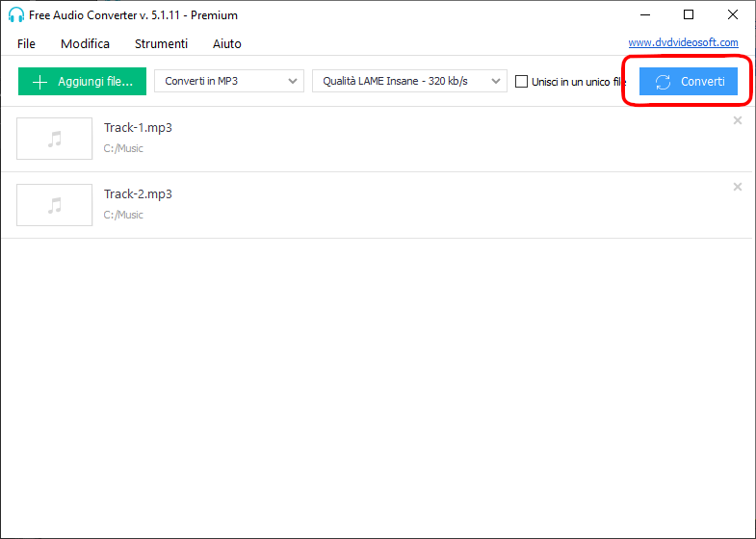Image resolution: width=756 pixels, height=539 pixels.
Task: Open the Qualità LAME Insane quality dropdown
Action: pyautogui.click(x=409, y=81)
